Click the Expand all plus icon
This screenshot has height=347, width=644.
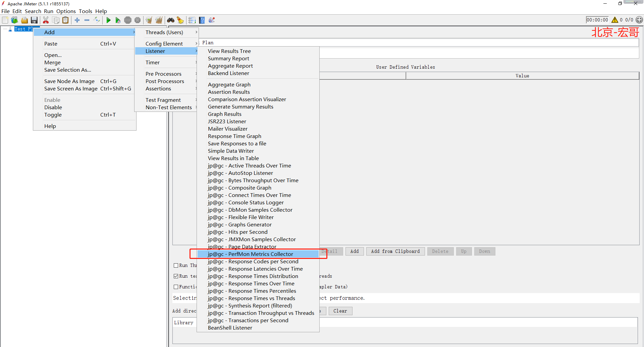pos(77,20)
